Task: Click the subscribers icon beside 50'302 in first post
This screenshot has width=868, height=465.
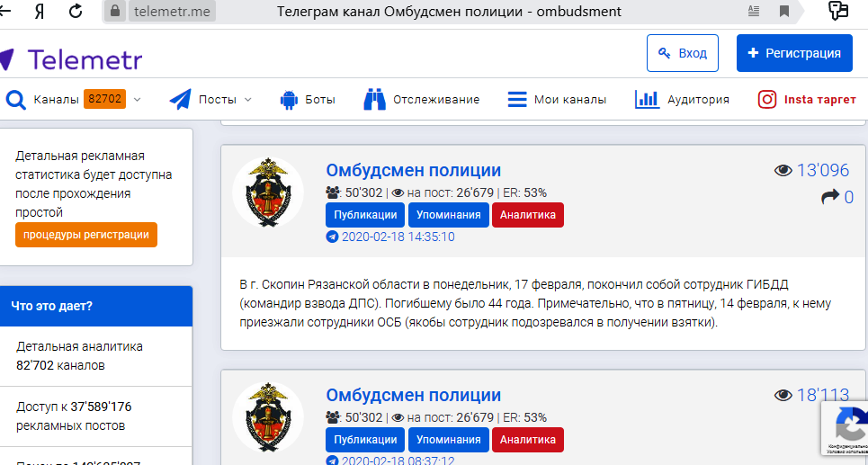Action: (333, 192)
